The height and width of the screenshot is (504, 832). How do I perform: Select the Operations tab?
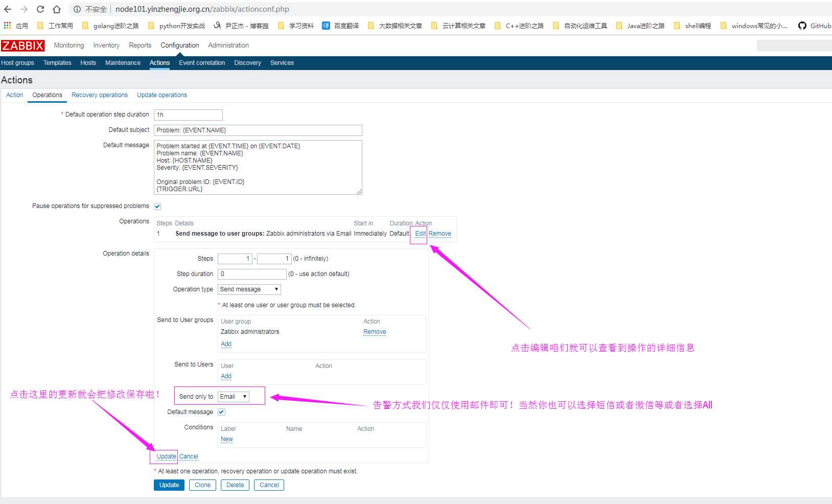[47, 95]
